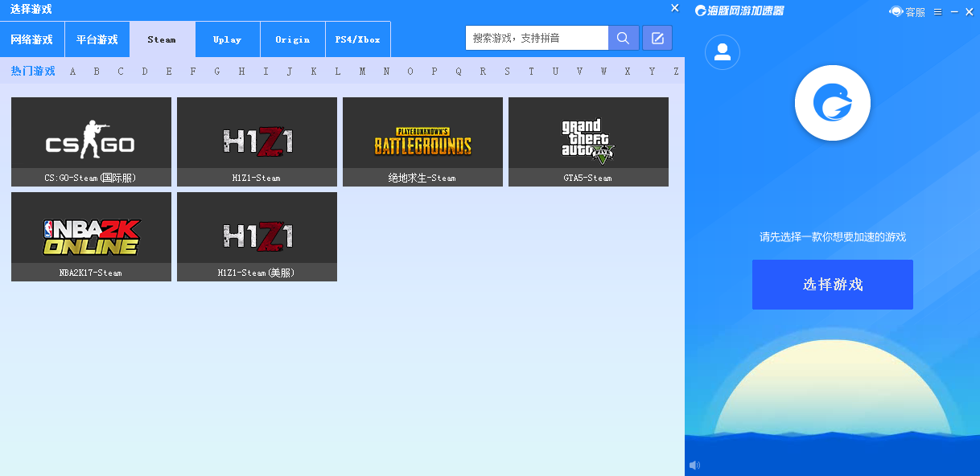Choose the NBA2K17-Steam game thumbnail
980x476 pixels.
click(x=91, y=236)
